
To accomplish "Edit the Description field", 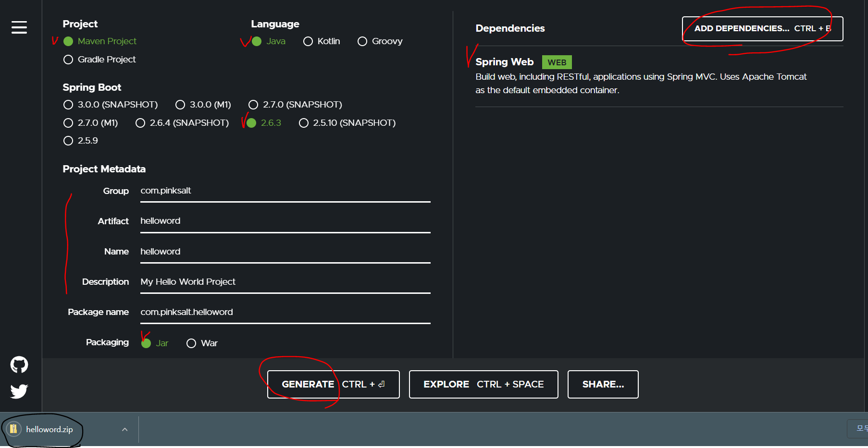I will [285, 282].
